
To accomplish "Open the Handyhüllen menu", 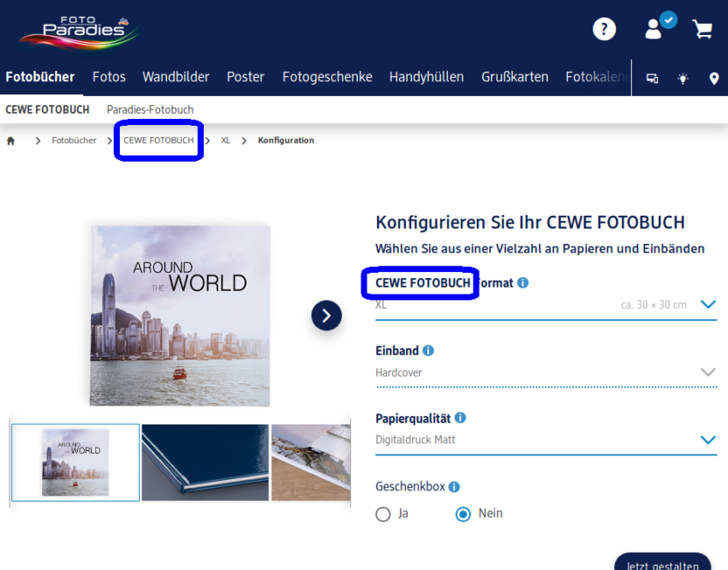I will (427, 77).
